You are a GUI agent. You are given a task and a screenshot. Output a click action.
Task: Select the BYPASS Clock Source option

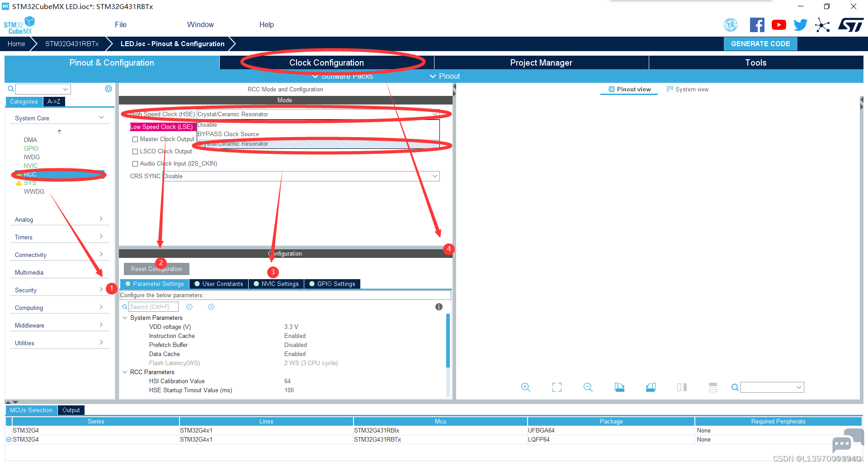(318, 134)
